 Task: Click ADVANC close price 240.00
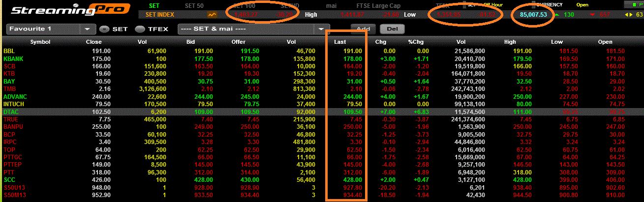click(x=101, y=97)
